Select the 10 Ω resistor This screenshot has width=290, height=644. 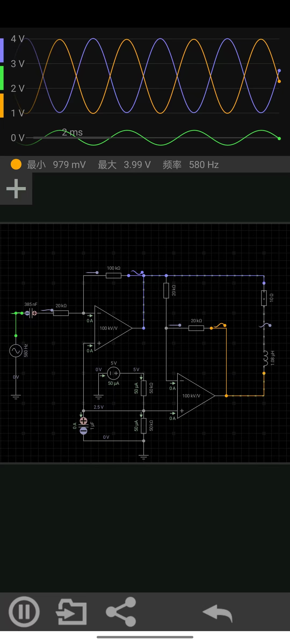coord(264,298)
